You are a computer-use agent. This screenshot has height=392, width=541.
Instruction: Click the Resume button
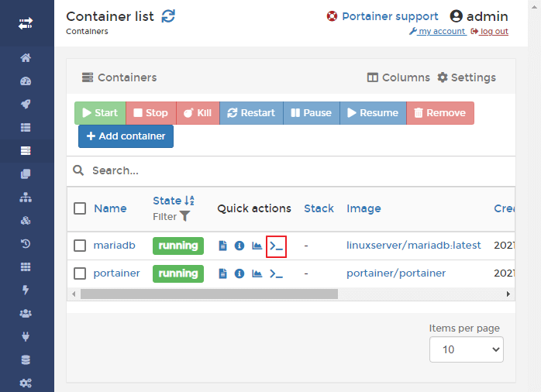pyautogui.click(x=373, y=113)
